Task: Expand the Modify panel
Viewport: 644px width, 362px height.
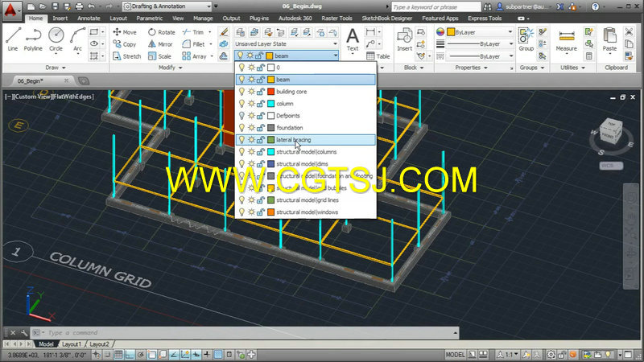Action: [x=171, y=68]
